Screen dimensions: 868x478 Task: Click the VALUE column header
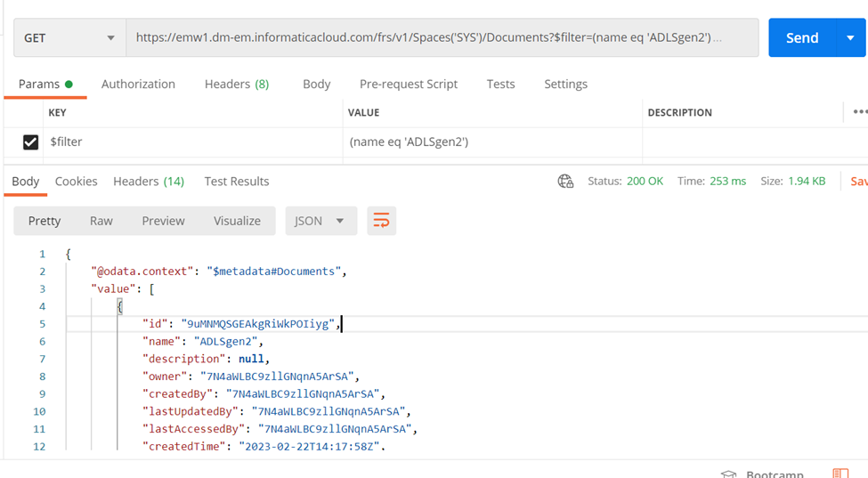tap(364, 113)
